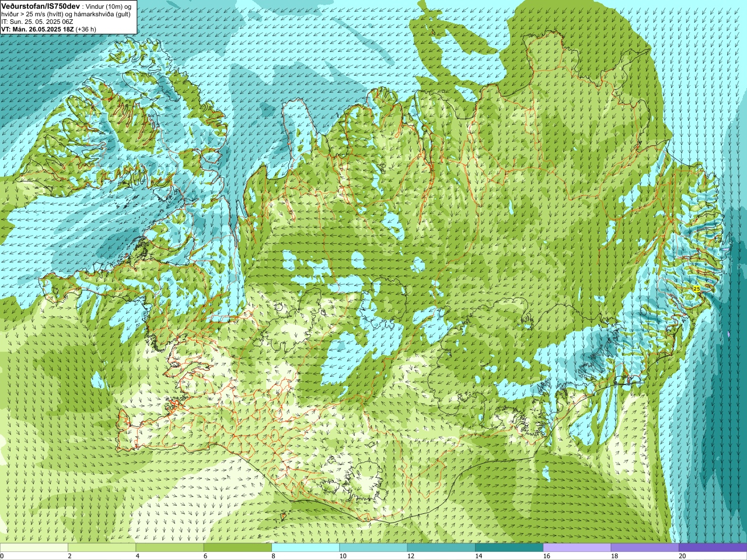Image resolution: width=747 pixels, height=560 pixels.
Task: Select the 16–18 m/s lavender legend color
Action: tap(577, 548)
